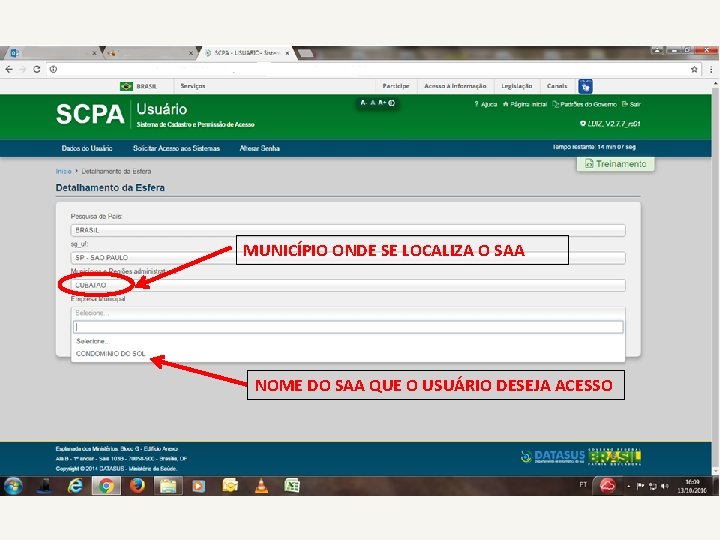
Task: Increase font size with A+ control
Action: click(x=382, y=103)
